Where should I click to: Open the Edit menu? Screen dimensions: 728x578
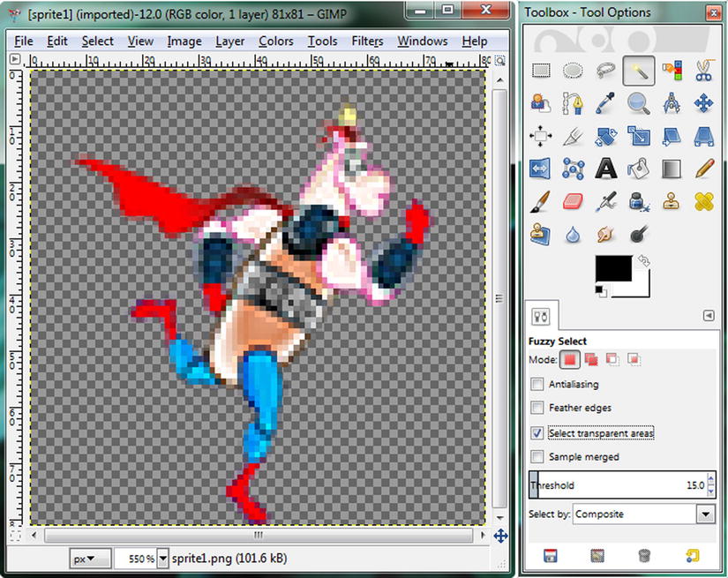[57, 41]
